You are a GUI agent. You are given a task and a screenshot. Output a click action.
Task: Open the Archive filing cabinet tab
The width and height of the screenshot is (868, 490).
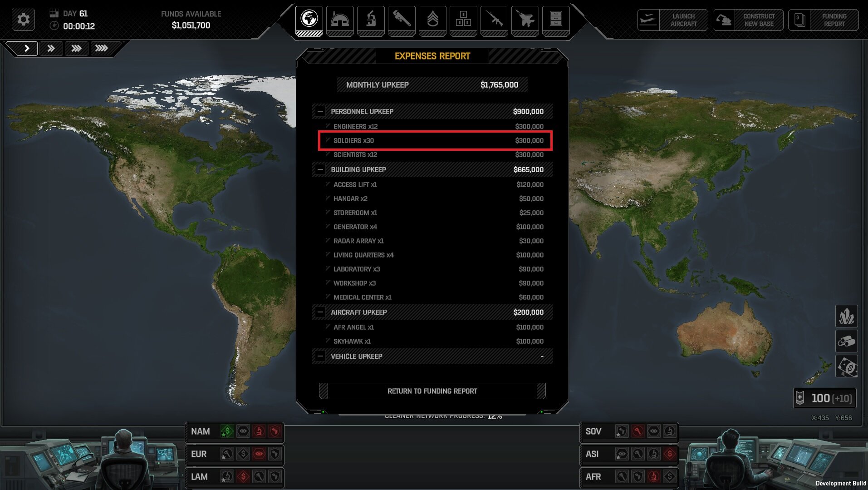(556, 20)
